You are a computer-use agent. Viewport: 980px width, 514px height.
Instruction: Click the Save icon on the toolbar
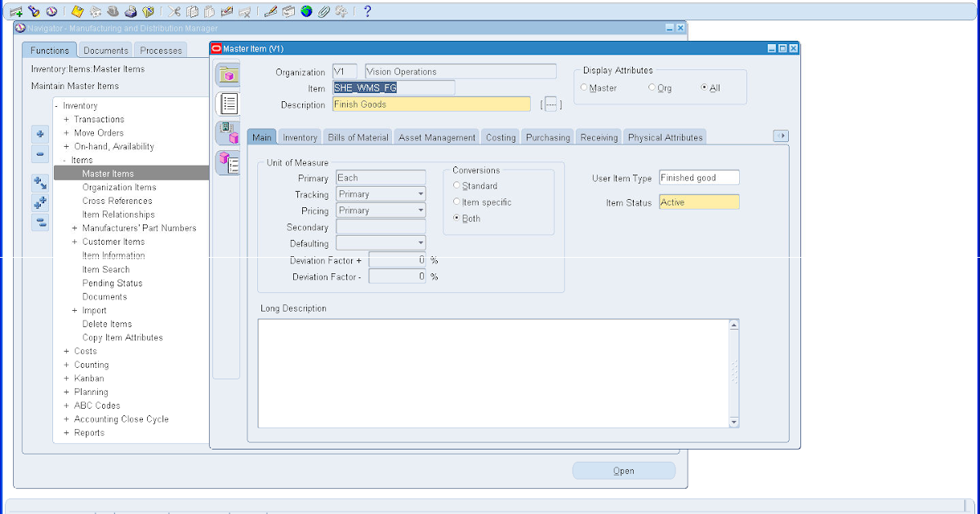pos(77,11)
